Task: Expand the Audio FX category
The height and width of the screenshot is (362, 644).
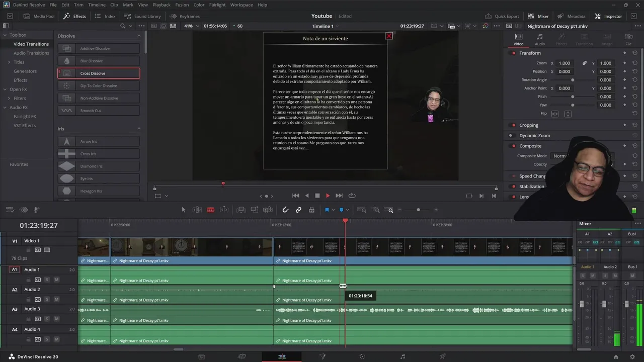Action: click(5, 108)
